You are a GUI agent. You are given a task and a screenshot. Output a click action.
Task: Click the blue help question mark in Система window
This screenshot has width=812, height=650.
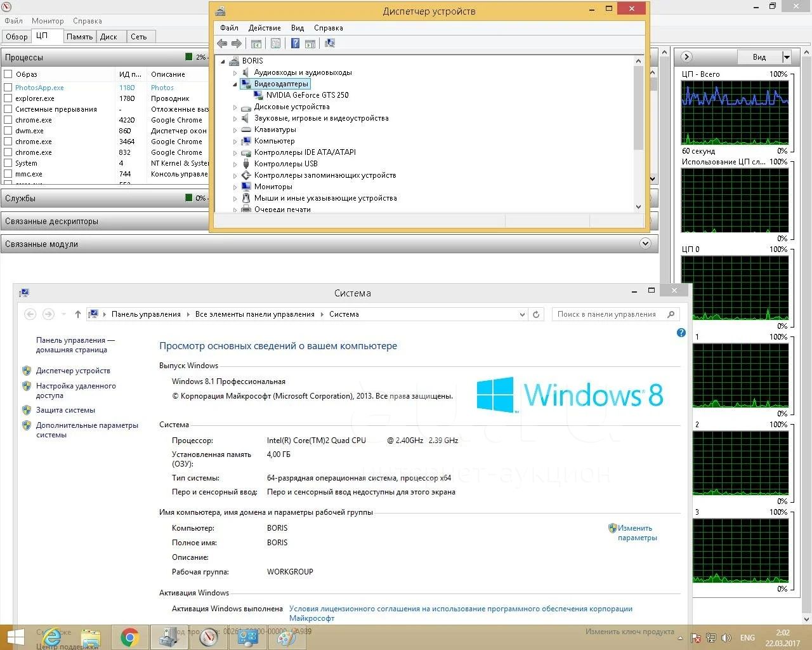tap(681, 333)
